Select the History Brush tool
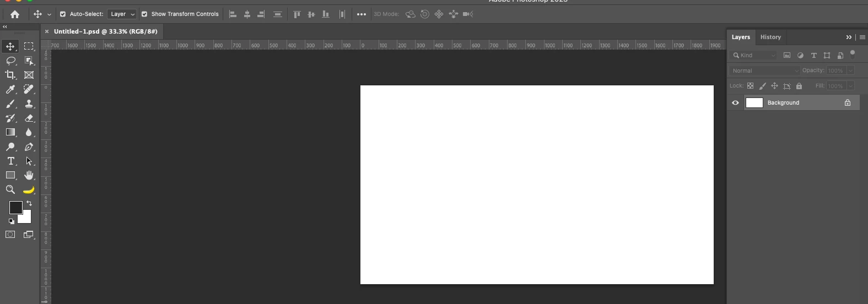The image size is (868, 304). [x=10, y=118]
